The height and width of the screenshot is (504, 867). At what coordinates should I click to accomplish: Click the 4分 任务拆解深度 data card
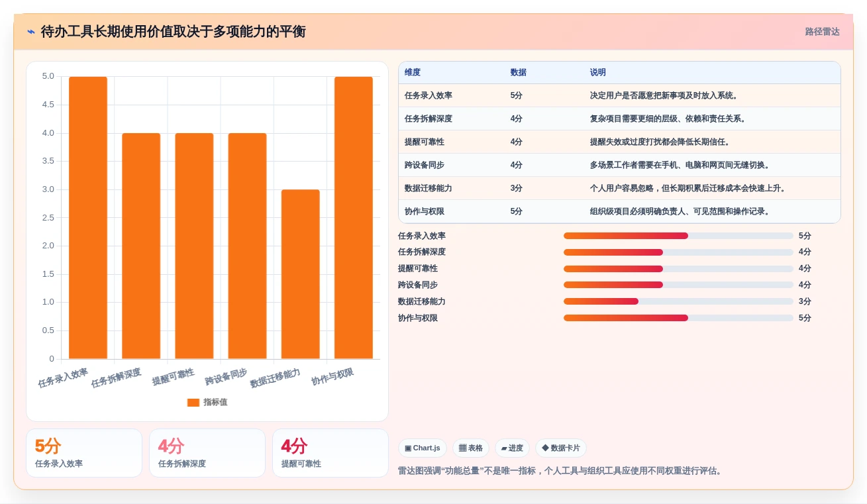click(x=207, y=453)
